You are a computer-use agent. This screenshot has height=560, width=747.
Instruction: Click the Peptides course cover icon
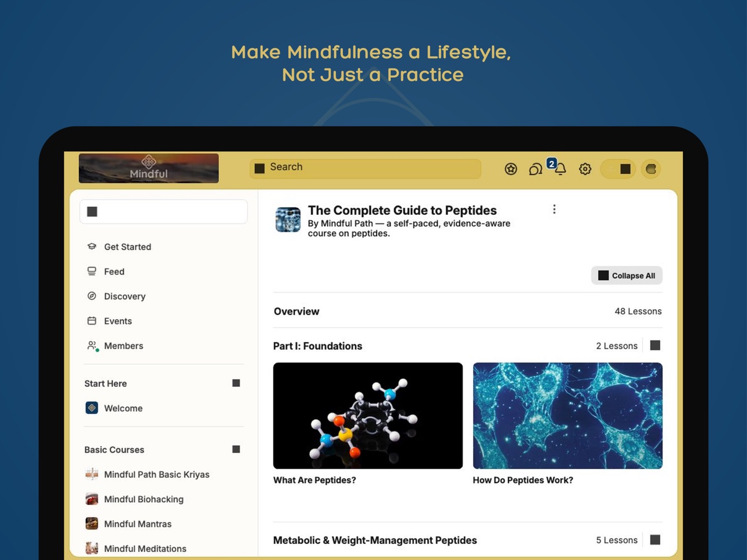(x=288, y=219)
